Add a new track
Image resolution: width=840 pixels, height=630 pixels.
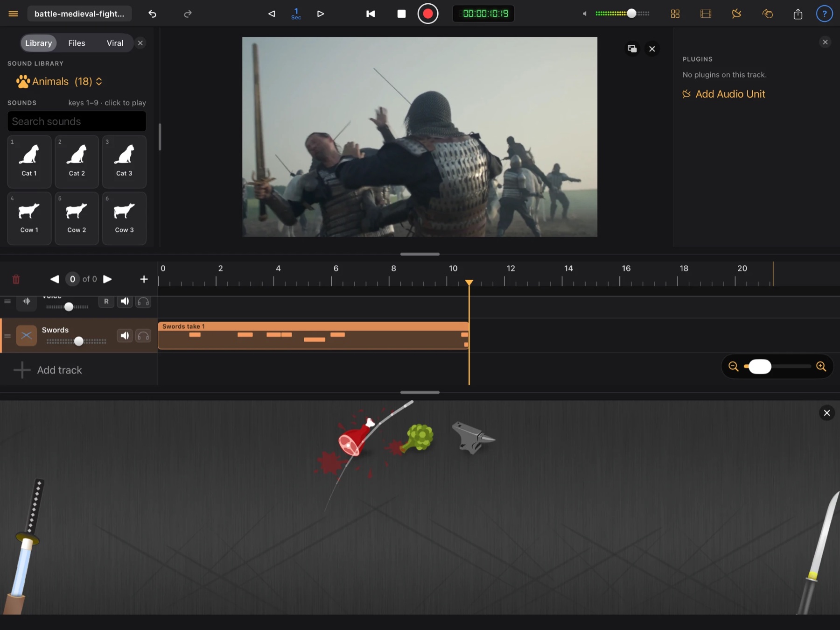[48, 370]
